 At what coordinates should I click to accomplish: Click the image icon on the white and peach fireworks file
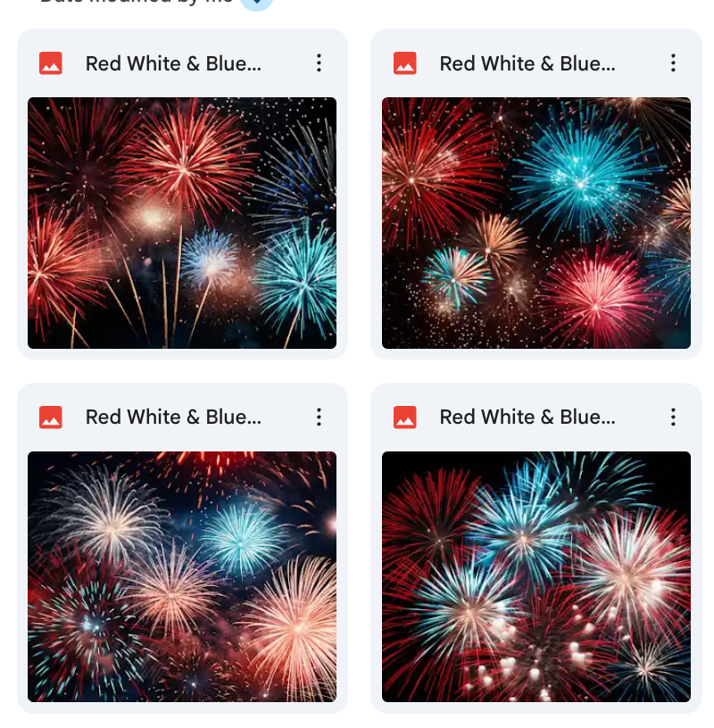point(51,417)
